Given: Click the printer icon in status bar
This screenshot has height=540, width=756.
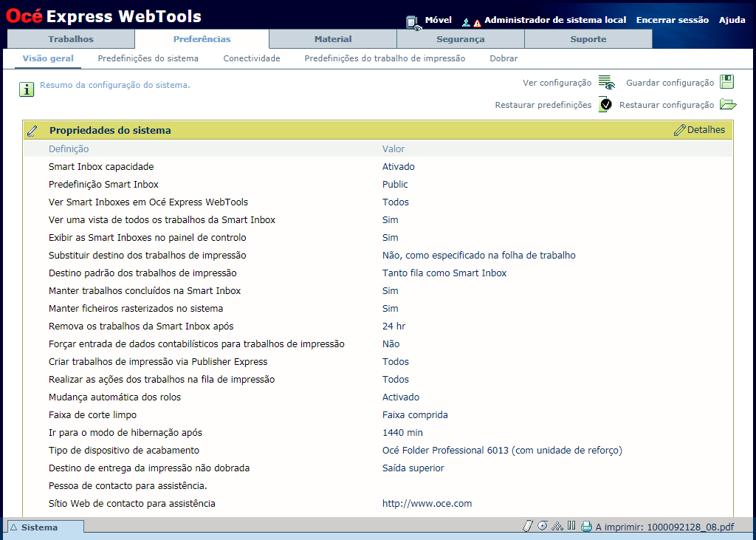Looking at the screenshot, I should click(586, 527).
